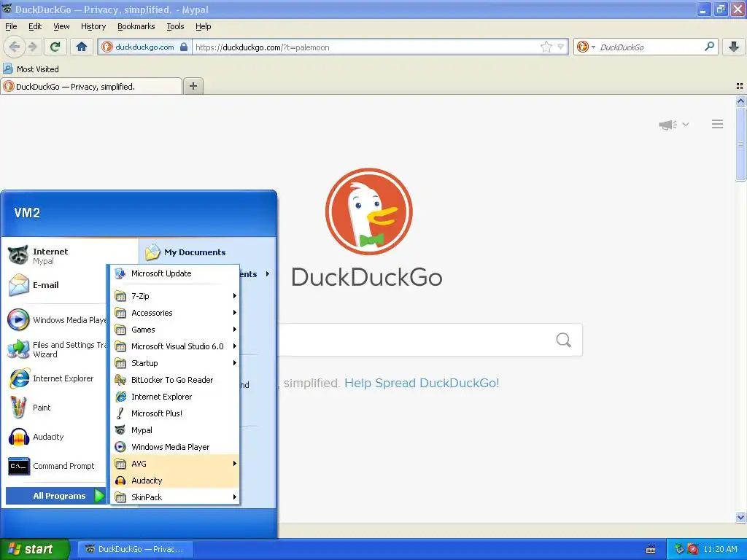Click the megaphone icon on the DuckDuckGo page
Screen dimensions: 747x560
(x=668, y=124)
